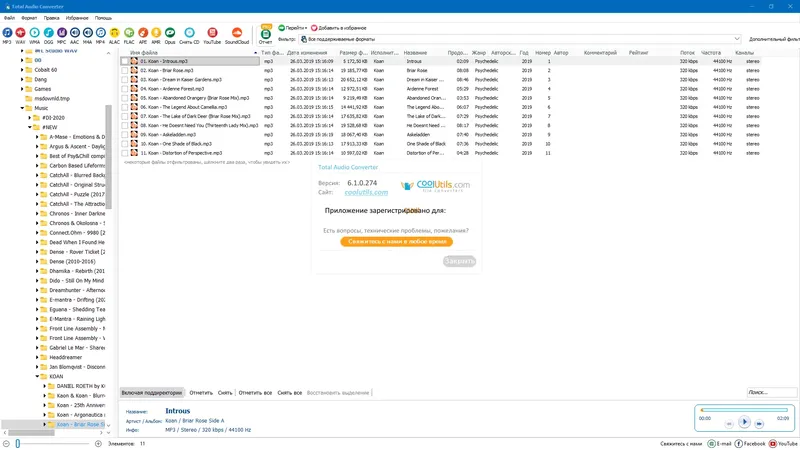The height and width of the screenshot is (450, 800).
Task: Expand the #DJ-2020 folder
Action: click(30, 118)
